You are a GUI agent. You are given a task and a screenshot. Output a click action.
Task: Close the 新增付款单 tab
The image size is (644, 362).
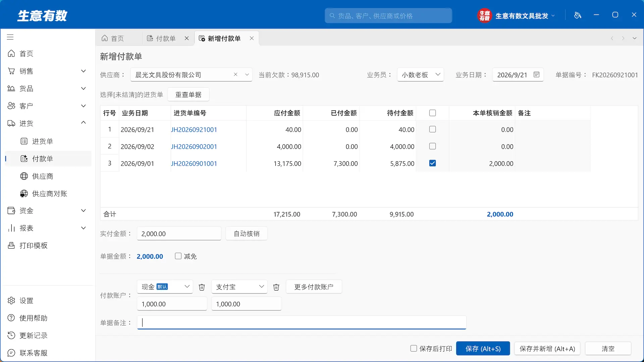(252, 38)
